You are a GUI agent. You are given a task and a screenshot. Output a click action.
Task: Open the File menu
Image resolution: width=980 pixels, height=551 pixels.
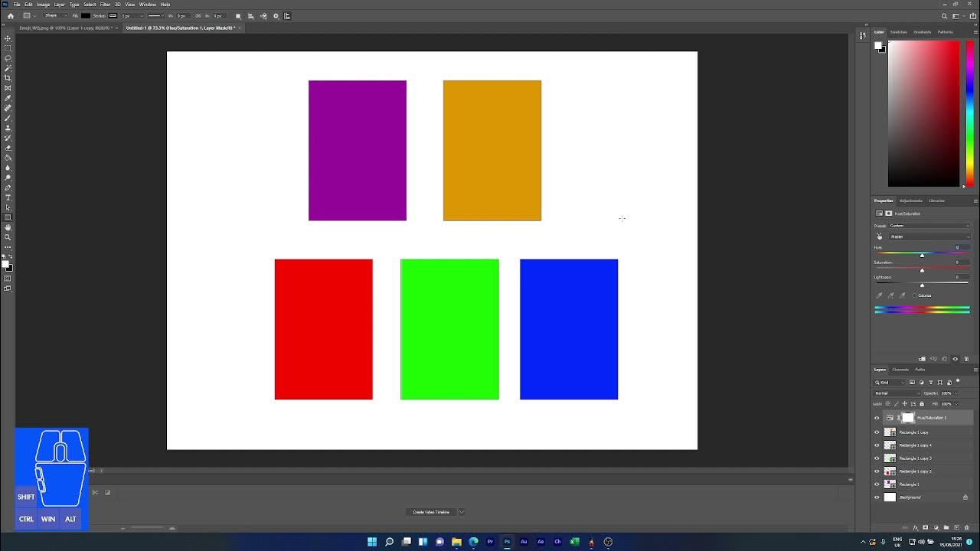coord(17,5)
